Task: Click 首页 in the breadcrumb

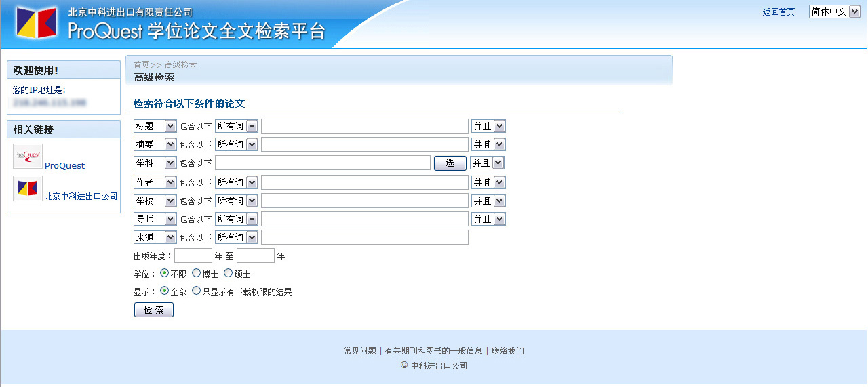Action: (x=141, y=65)
